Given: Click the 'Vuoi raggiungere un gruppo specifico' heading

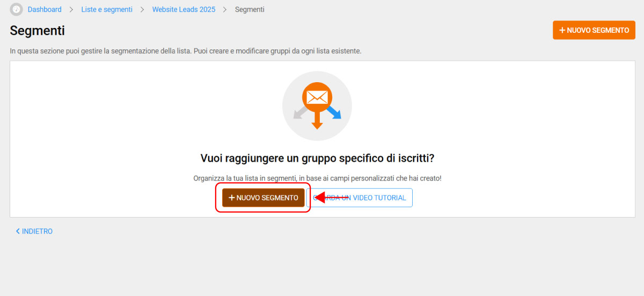Looking at the screenshot, I should [x=317, y=158].
